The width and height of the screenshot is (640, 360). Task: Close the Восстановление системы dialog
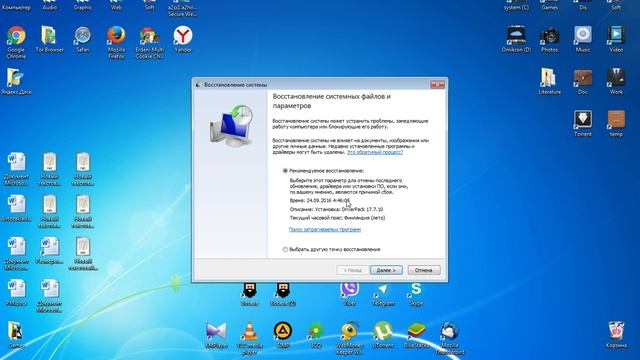[x=437, y=84]
